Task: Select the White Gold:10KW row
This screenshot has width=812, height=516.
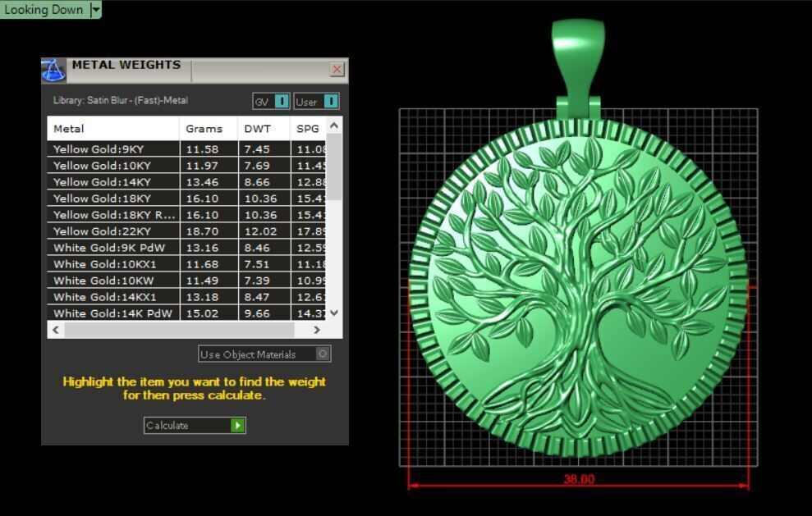Action: (x=186, y=281)
